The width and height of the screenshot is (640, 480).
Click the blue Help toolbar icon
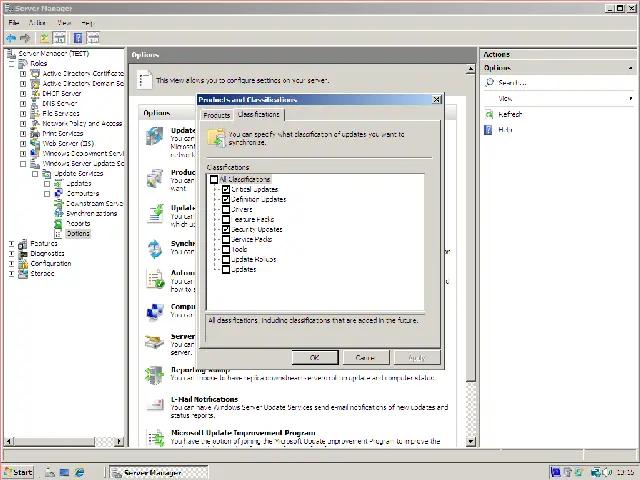(x=78, y=38)
